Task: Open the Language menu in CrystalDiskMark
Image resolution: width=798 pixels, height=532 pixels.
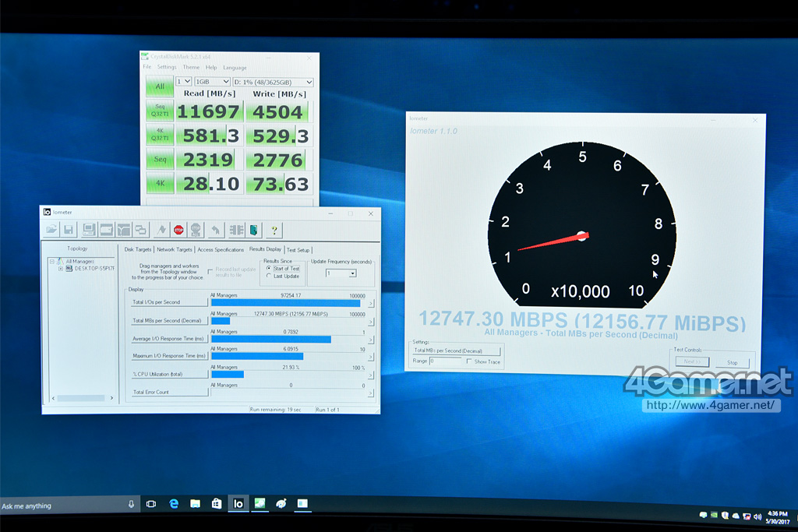Action: 235,68
